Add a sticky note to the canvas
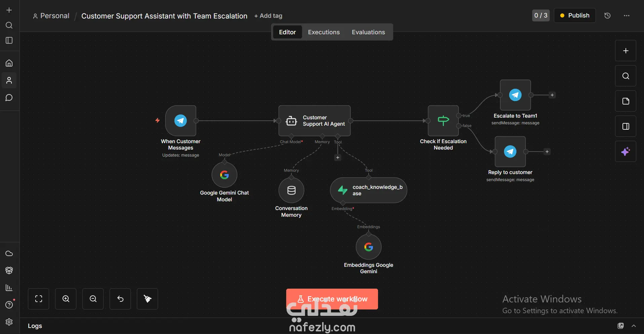Image resolution: width=644 pixels, height=334 pixels. (x=626, y=101)
